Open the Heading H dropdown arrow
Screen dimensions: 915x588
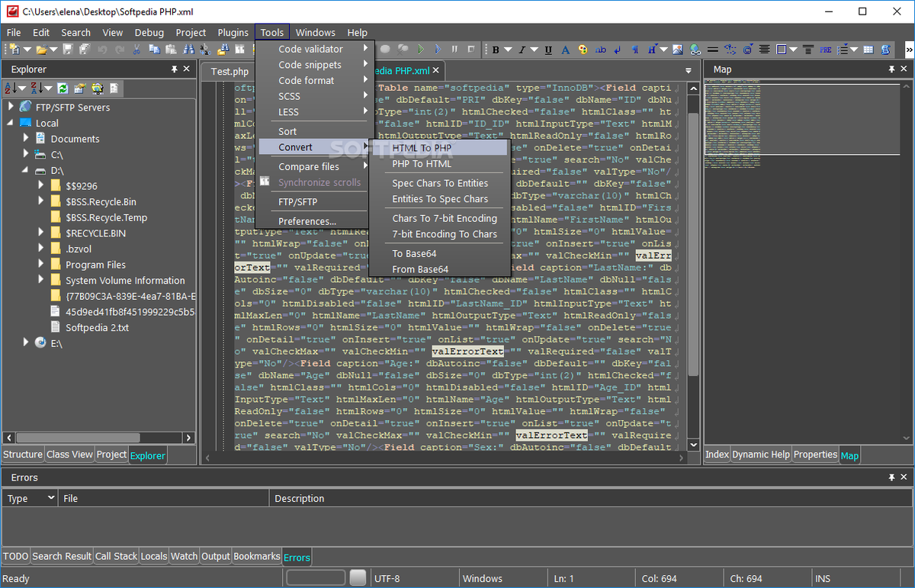664,50
